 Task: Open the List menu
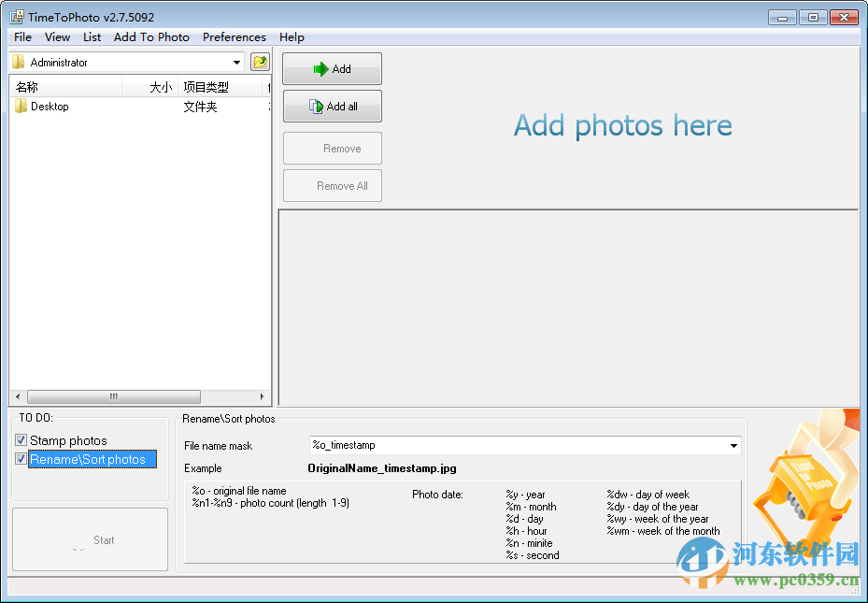tap(92, 37)
